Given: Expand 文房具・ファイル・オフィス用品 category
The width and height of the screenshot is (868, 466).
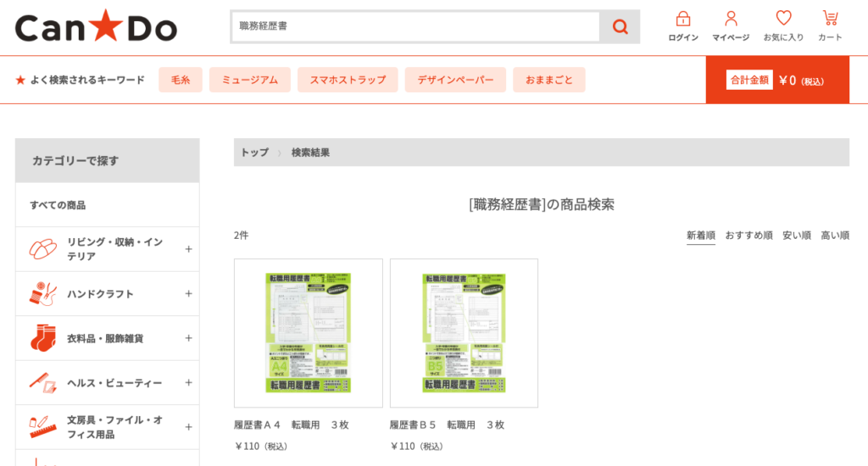Looking at the screenshot, I should pyautogui.click(x=188, y=427).
